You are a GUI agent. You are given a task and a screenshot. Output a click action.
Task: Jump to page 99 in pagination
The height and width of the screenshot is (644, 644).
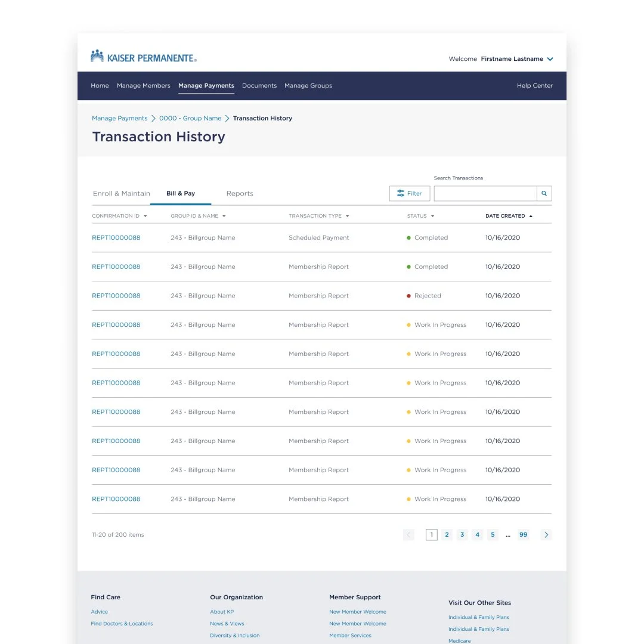tap(524, 535)
